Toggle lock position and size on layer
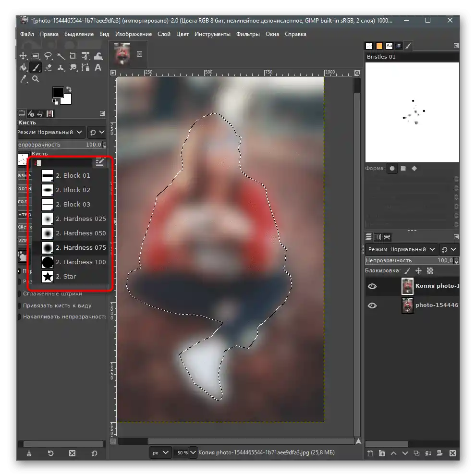The width and height of the screenshot is (475, 476). point(418,271)
